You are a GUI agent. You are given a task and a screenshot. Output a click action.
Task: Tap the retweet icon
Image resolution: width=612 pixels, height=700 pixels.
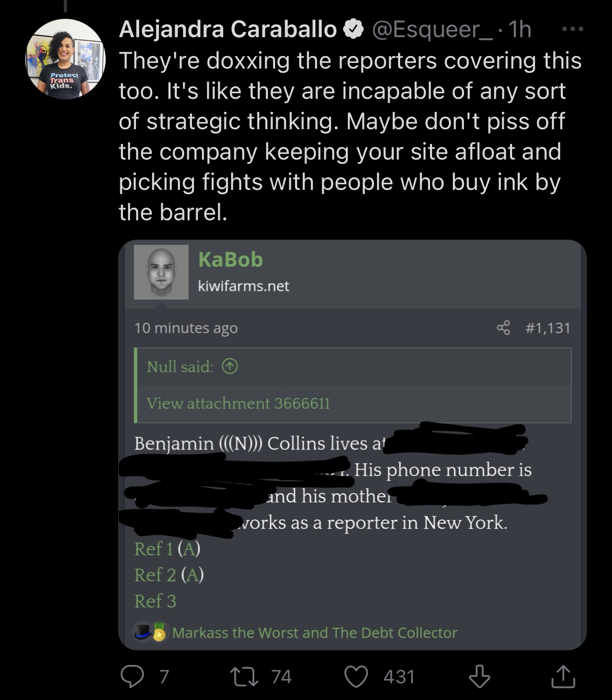click(245, 676)
